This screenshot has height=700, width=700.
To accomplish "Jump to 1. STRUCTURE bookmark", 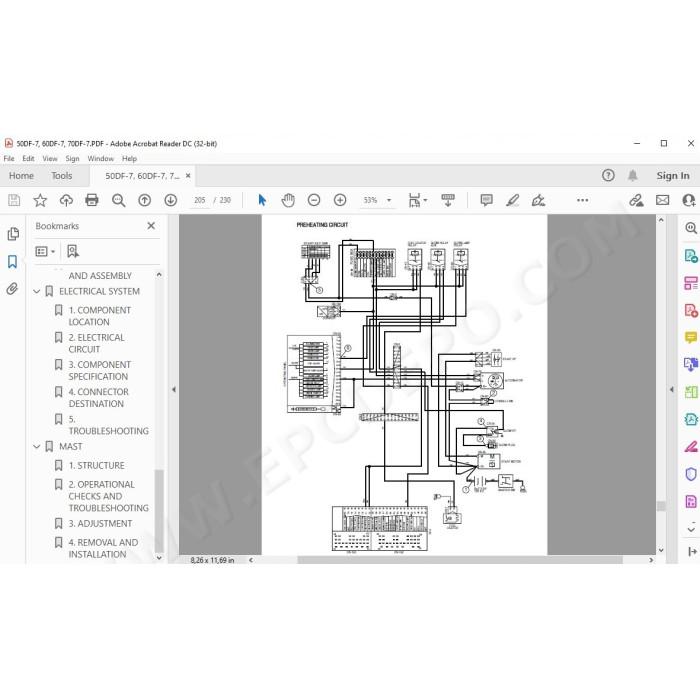I will coord(96,466).
